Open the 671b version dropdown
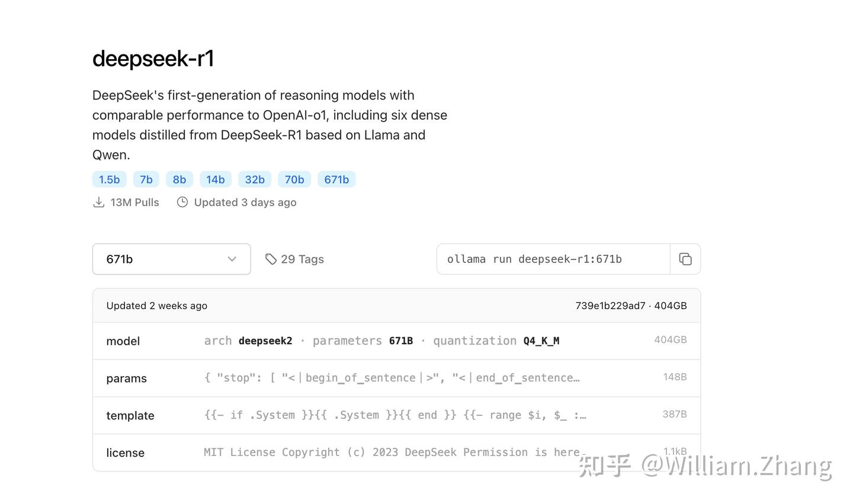This screenshot has height=504, width=853. tap(171, 259)
